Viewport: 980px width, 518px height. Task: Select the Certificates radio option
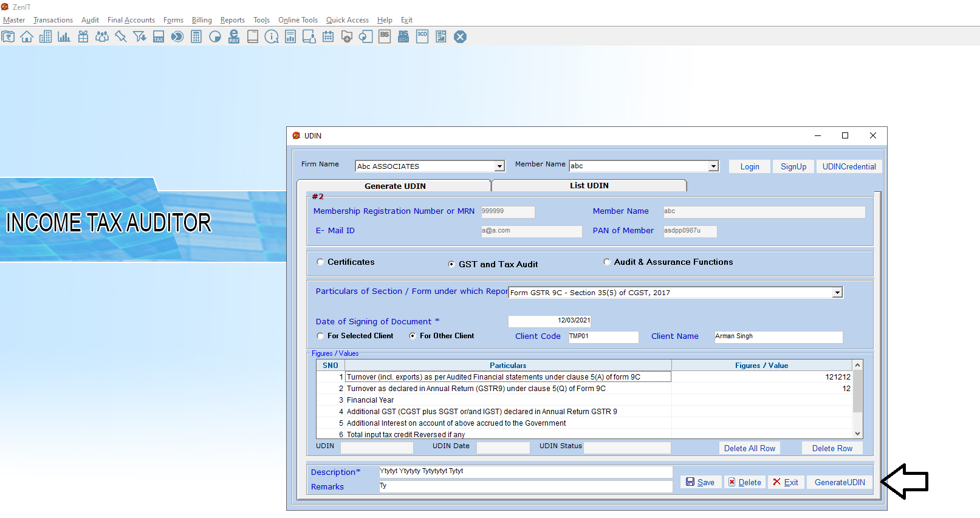320,262
